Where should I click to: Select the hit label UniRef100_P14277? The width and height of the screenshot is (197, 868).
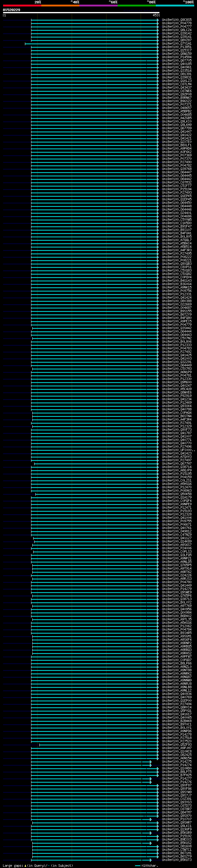(176, 779)
